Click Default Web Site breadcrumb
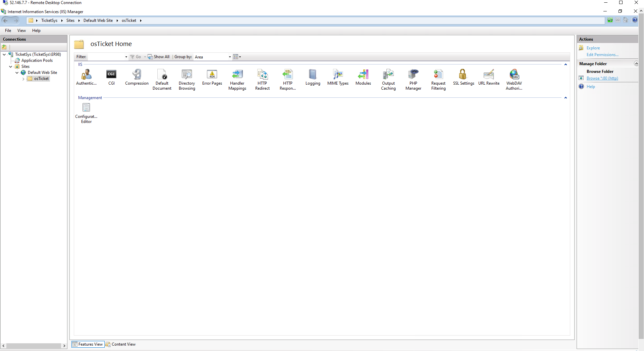 (x=98, y=20)
